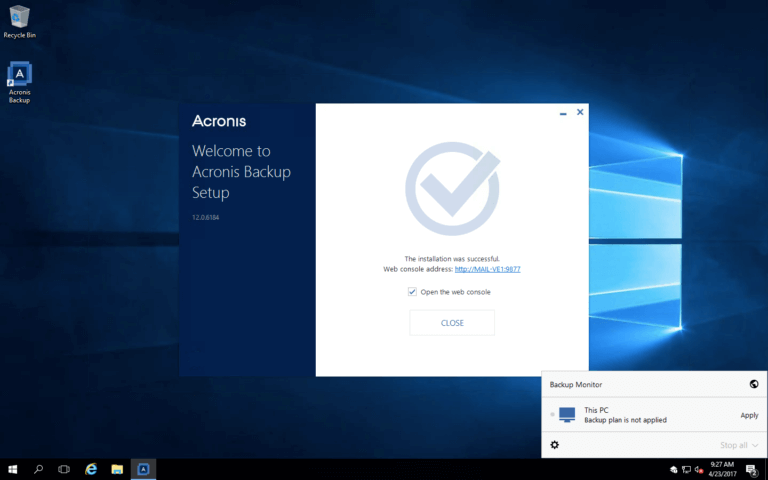
Task: Click the muted volume tray icon
Action: click(699, 470)
